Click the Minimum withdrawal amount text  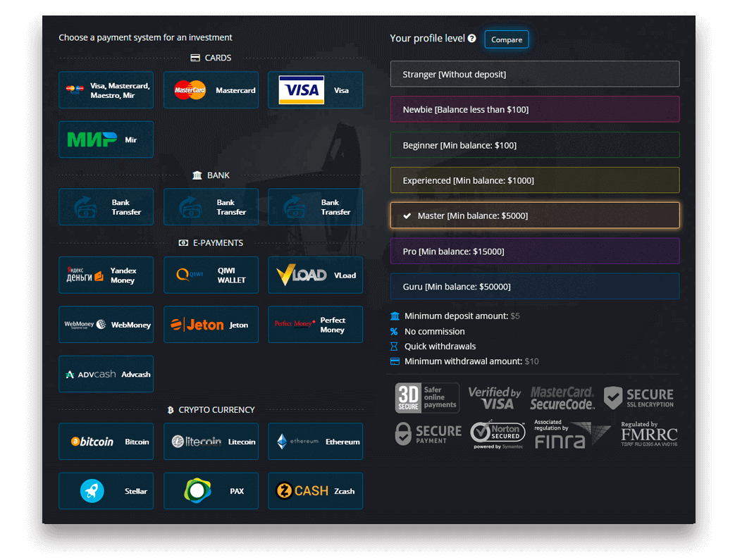click(471, 361)
